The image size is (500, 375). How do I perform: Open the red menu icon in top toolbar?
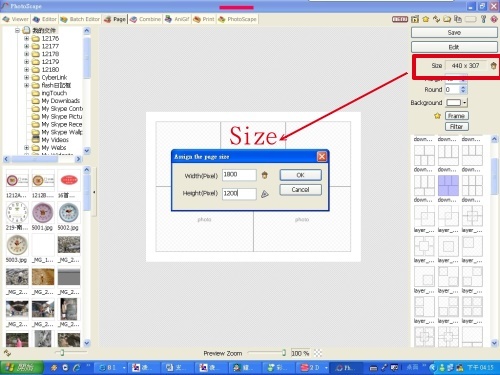tap(400, 19)
